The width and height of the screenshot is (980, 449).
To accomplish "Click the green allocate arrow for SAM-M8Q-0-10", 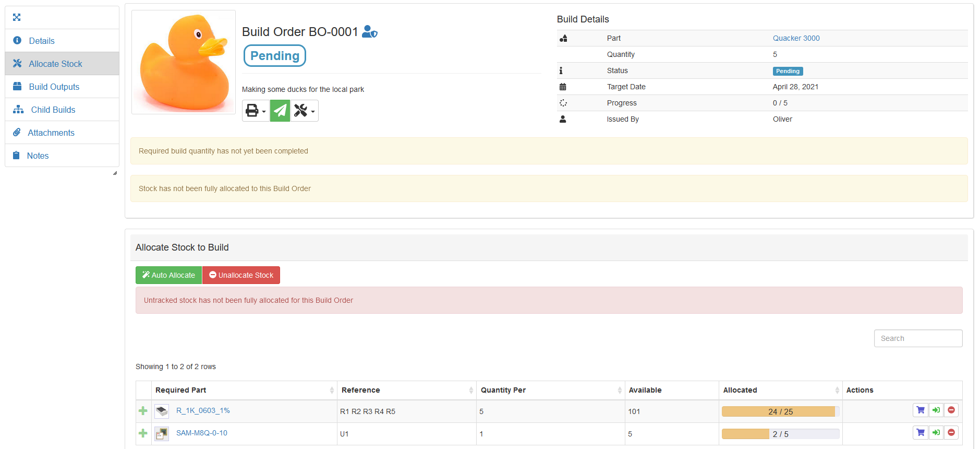I will point(936,433).
